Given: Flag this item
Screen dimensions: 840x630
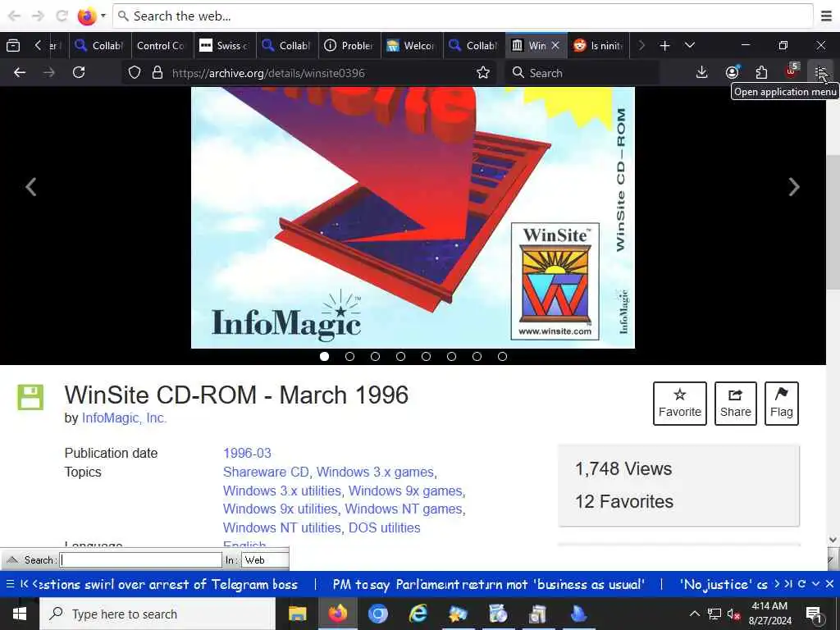Looking at the screenshot, I should (x=782, y=404).
